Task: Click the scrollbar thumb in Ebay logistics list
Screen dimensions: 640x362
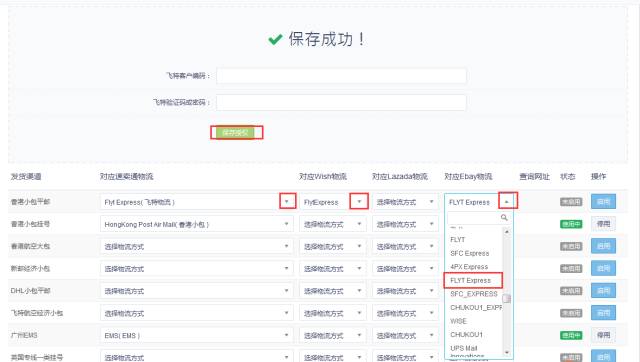Action: click(x=507, y=298)
